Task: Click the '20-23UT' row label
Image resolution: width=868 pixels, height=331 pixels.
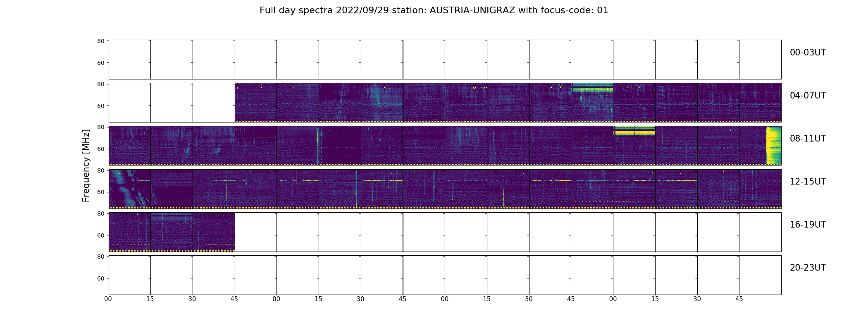Action: coord(808,268)
